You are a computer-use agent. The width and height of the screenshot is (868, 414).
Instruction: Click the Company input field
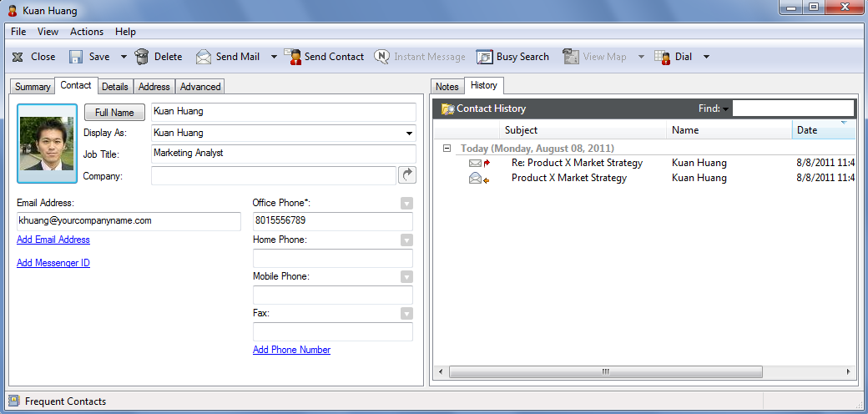(274, 175)
